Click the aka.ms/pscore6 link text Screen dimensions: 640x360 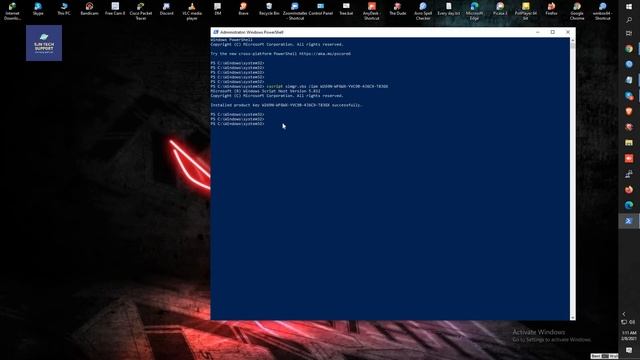click(x=325, y=53)
